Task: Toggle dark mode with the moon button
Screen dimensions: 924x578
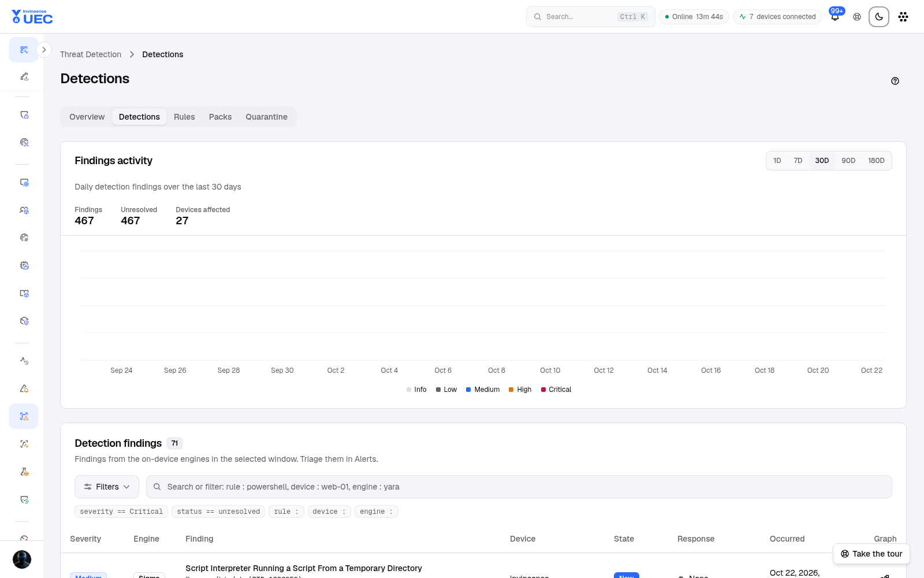Action: tap(879, 17)
